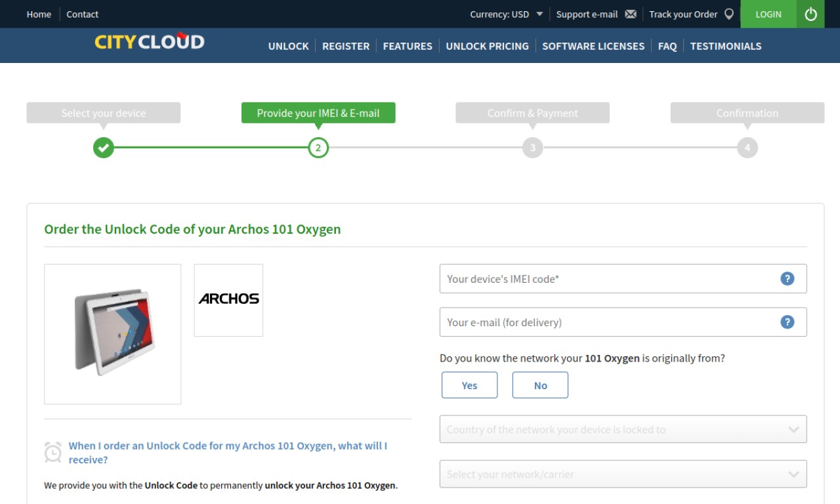Click the alarm clock icon by the question
This screenshot has width=840, height=504.
click(x=53, y=452)
